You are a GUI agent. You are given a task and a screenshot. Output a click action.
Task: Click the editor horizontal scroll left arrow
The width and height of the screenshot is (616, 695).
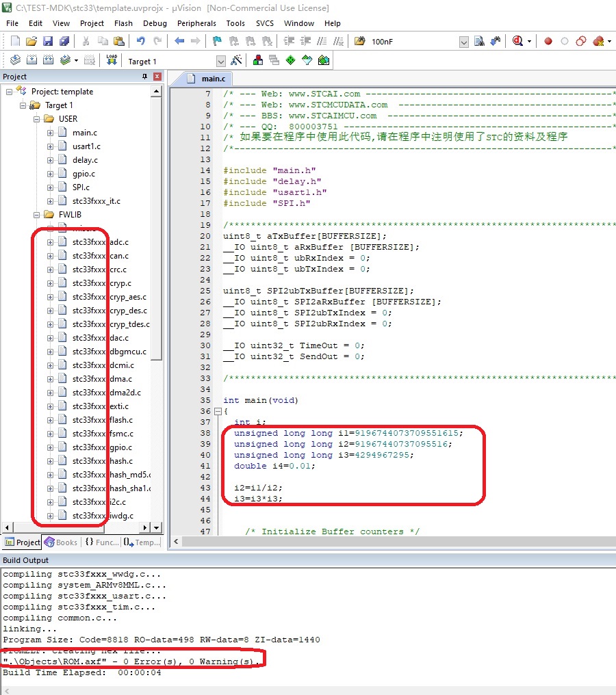[176, 541]
